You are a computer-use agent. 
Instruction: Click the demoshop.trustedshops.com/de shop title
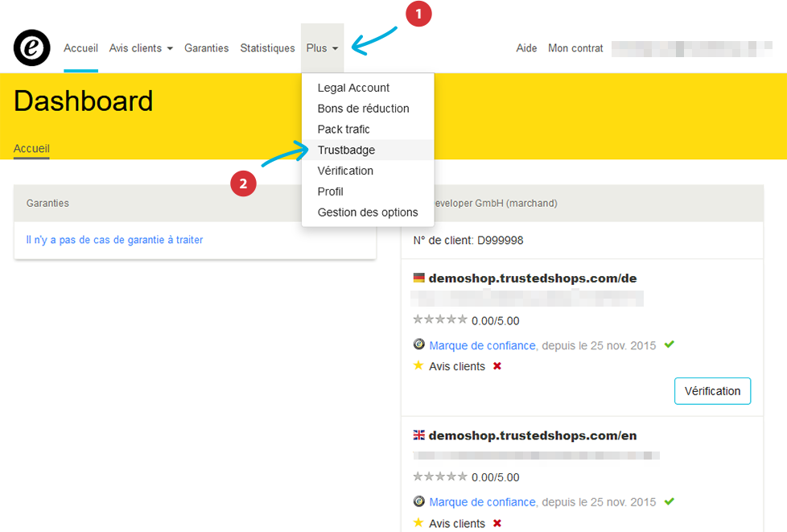coord(533,278)
